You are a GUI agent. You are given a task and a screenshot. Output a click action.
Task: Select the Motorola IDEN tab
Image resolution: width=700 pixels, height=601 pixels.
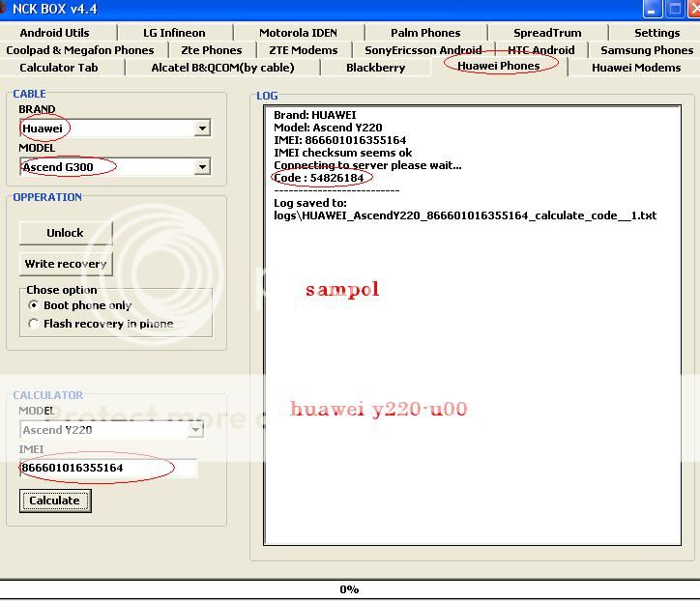[x=298, y=32]
